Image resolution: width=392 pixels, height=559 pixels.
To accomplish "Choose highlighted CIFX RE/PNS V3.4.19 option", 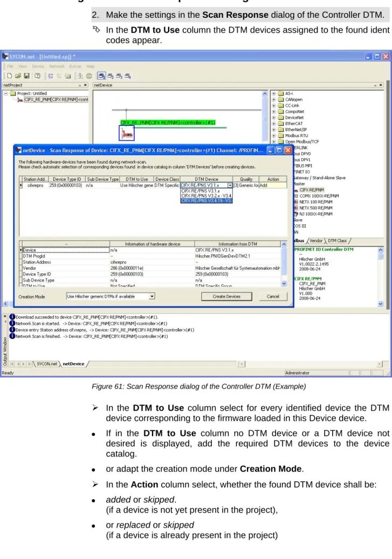I will click(x=207, y=201).
